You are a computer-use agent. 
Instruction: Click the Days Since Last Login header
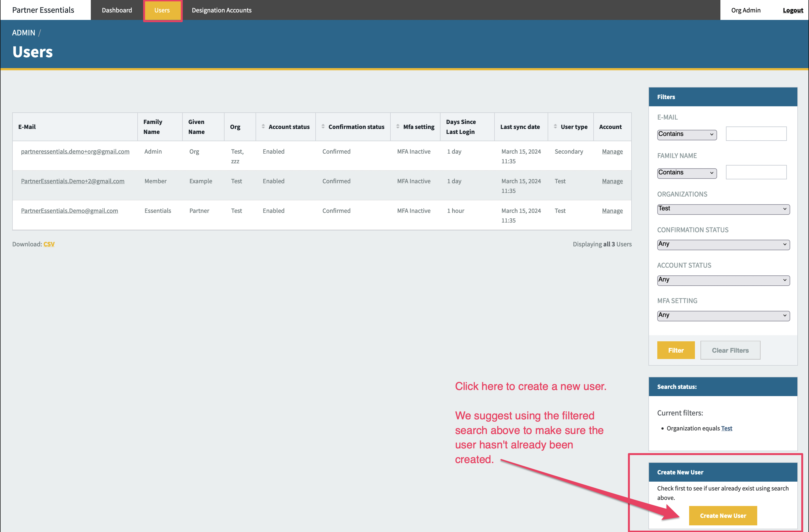467,127
